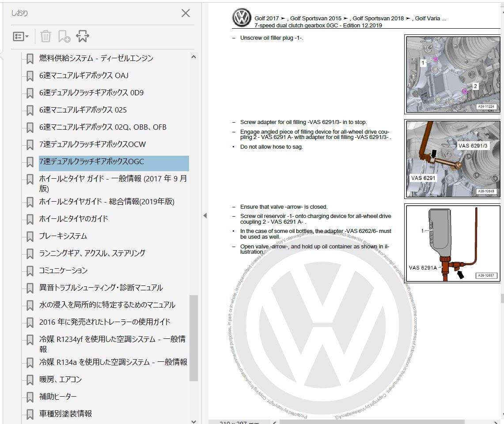Open bookmark 補助ヒーター
The height and width of the screenshot is (424, 504).
[58, 397]
